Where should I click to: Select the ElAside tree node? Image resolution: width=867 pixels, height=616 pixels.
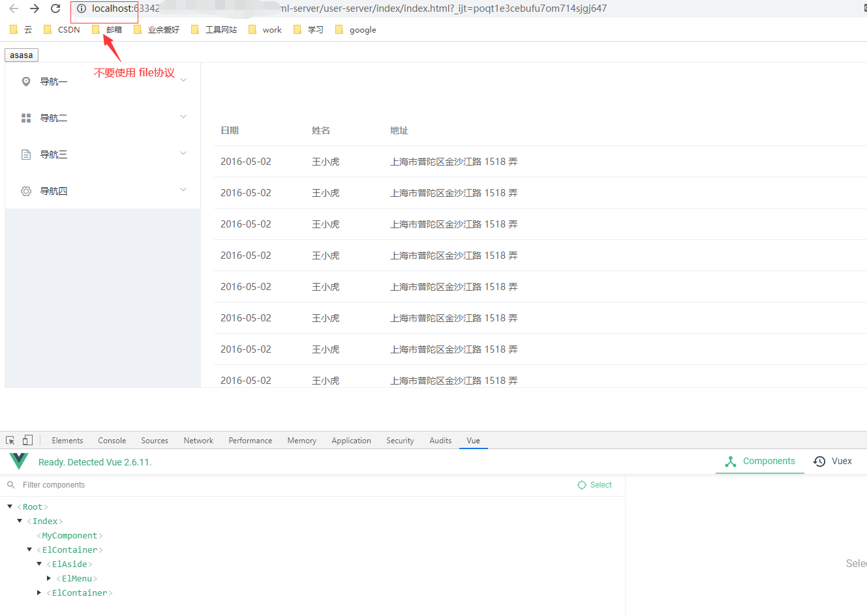tap(70, 564)
